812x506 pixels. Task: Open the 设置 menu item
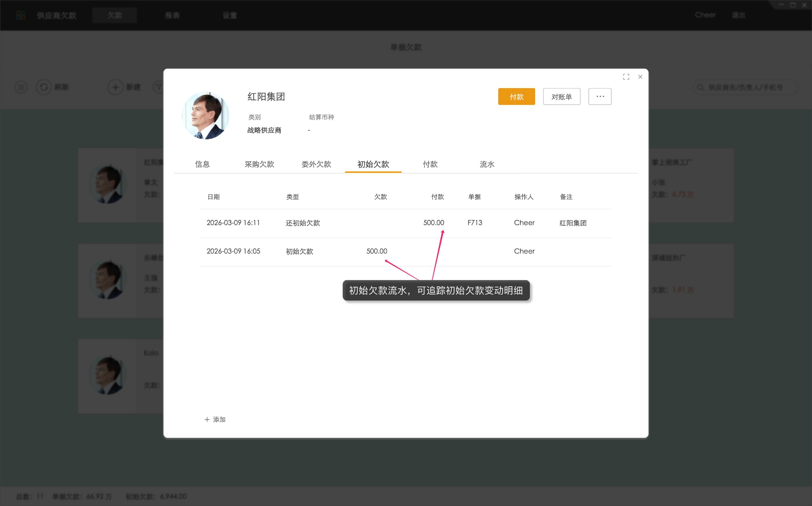coord(230,15)
